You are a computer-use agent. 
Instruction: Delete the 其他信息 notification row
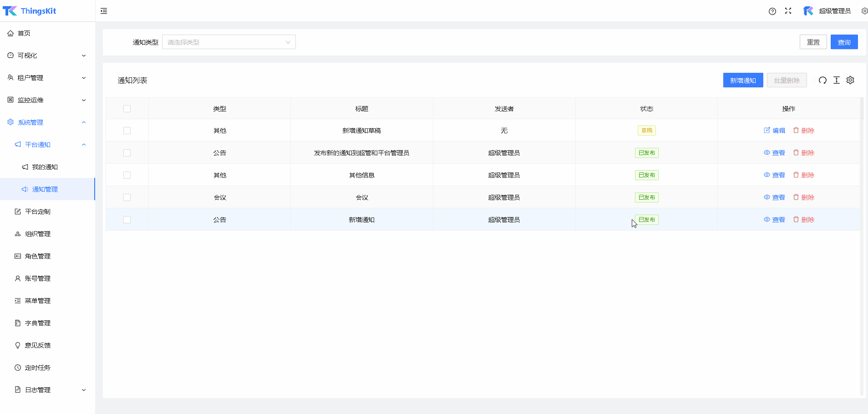[x=804, y=175]
